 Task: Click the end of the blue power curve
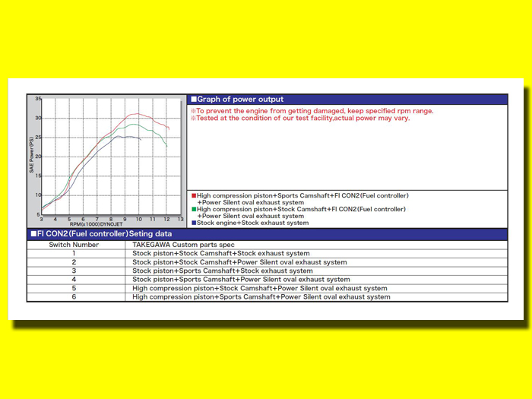141,139
